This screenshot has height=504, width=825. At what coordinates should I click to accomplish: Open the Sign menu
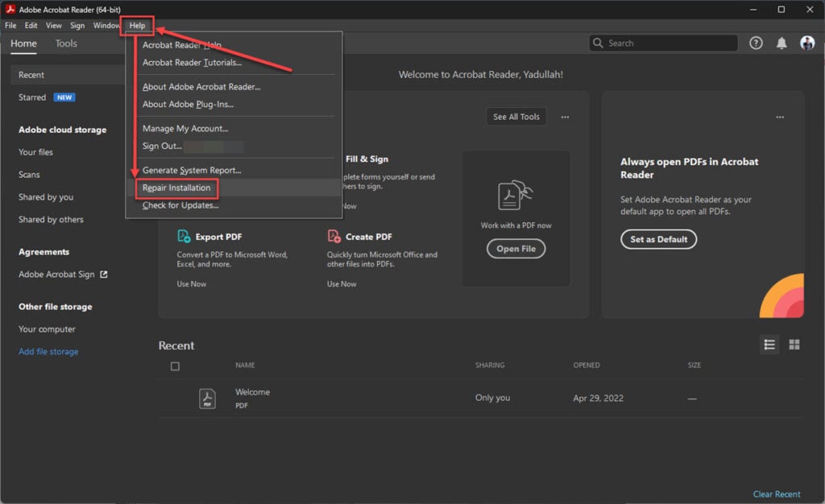coord(77,25)
